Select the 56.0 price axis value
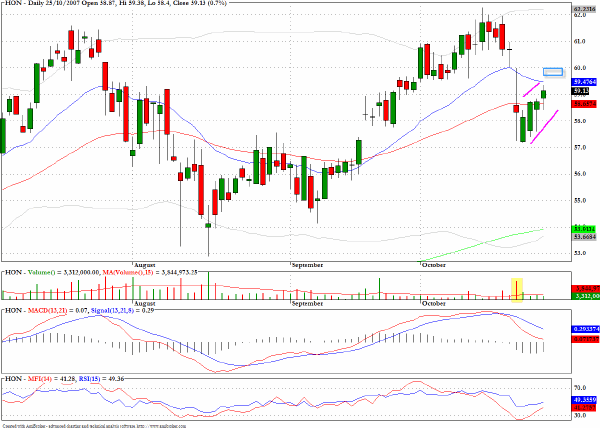 coord(580,174)
